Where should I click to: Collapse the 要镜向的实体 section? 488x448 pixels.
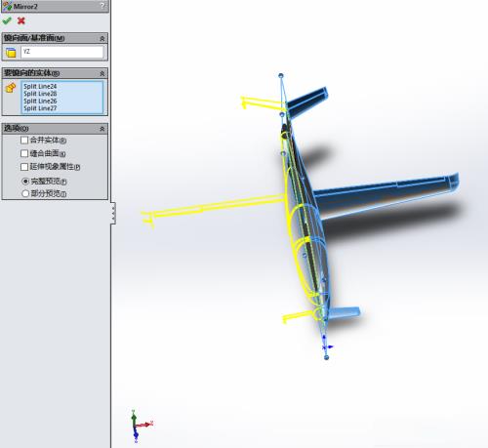(x=102, y=74)
